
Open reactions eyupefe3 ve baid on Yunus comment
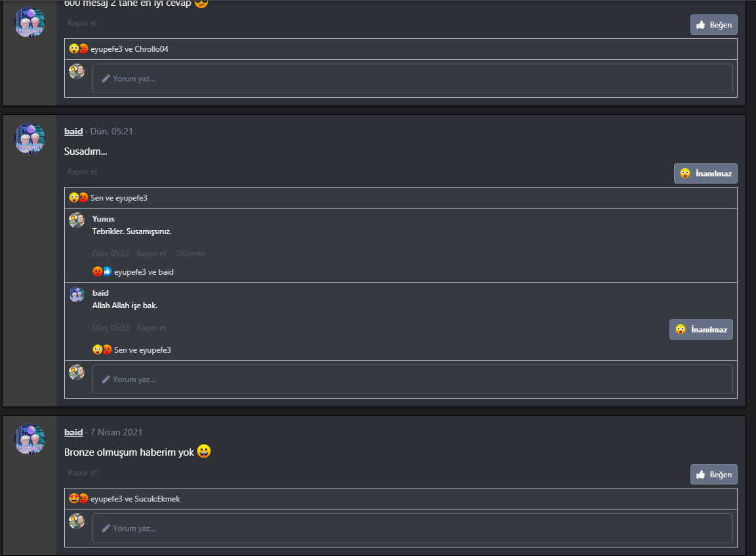[133, 272]
